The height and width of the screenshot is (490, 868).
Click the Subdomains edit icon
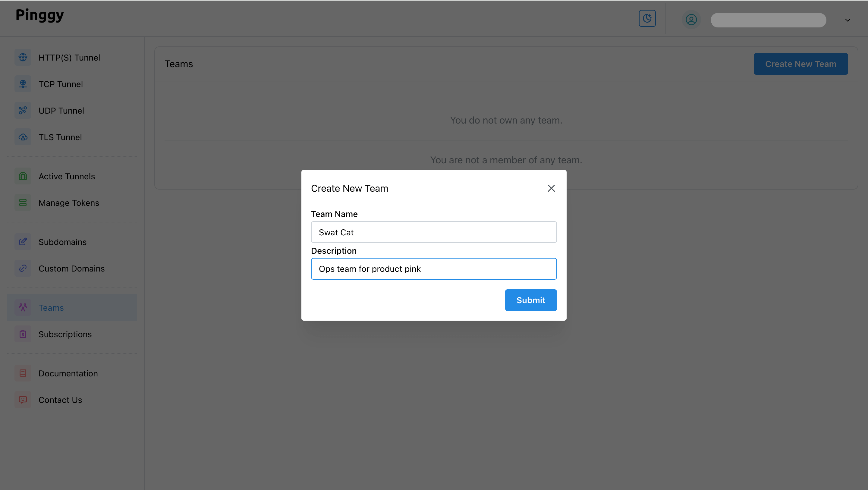point(23,242)
